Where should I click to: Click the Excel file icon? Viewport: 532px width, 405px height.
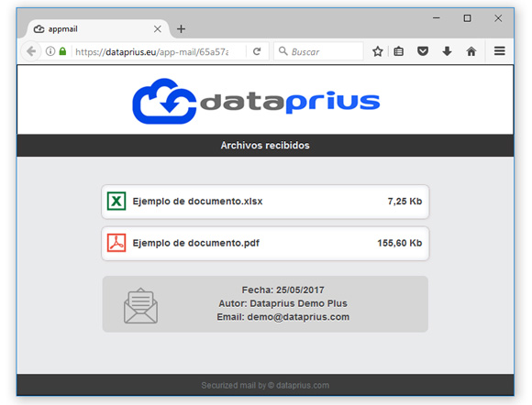116,201
